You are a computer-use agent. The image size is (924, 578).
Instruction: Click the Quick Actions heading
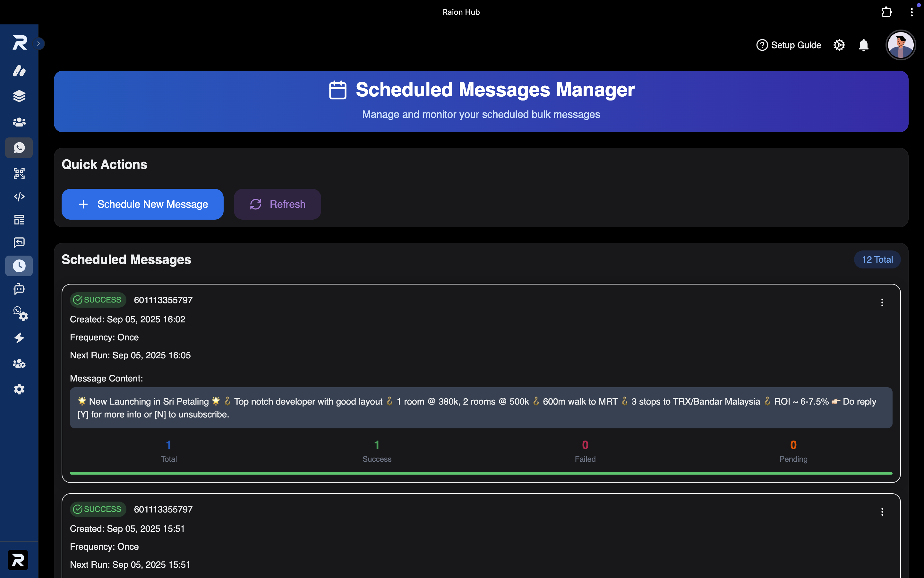(104, 164)
